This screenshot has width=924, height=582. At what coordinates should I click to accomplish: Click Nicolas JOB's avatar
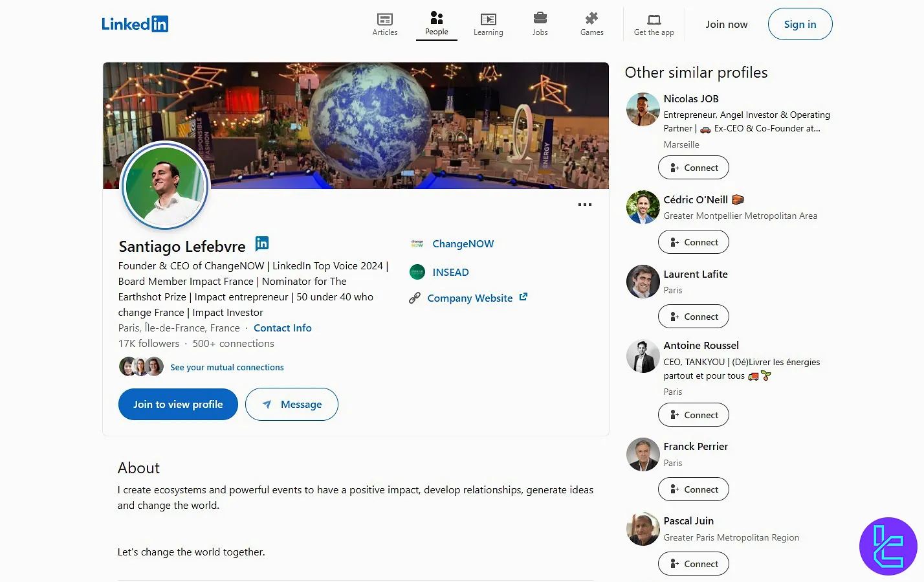pyautogui.click(x=643, y=109)
